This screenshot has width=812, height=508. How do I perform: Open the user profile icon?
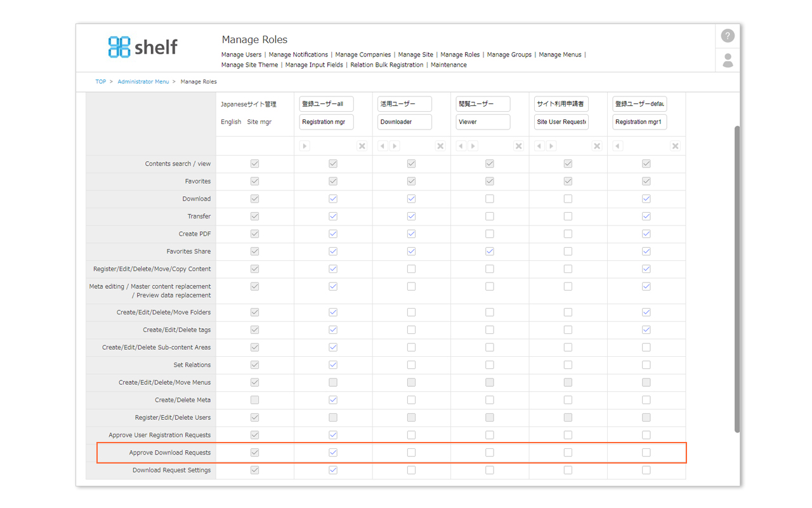point(728,60)
